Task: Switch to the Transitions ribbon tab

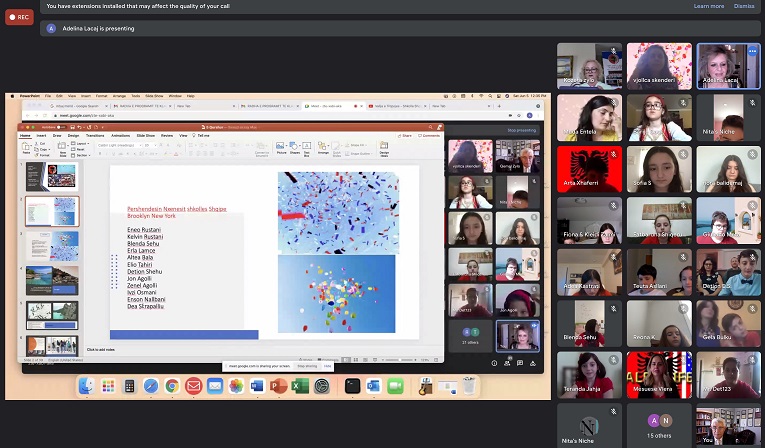Action: click(x=95, y=135)
